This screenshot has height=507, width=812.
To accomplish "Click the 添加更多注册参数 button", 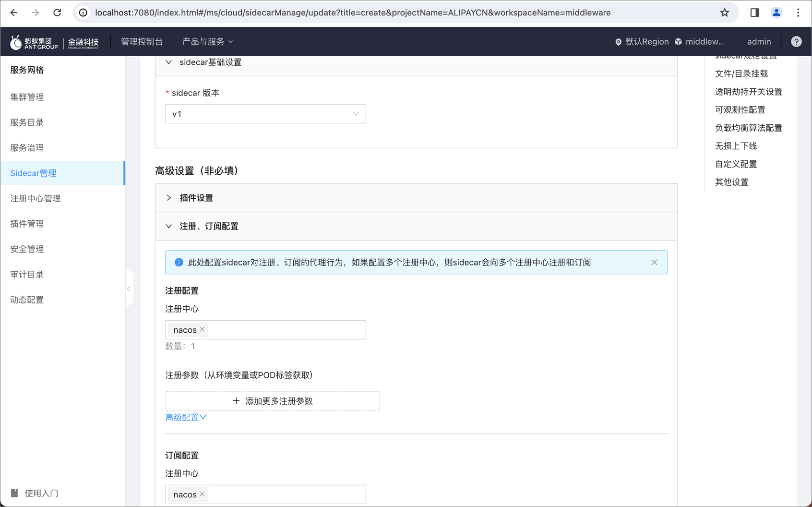I will click(272, 401).
